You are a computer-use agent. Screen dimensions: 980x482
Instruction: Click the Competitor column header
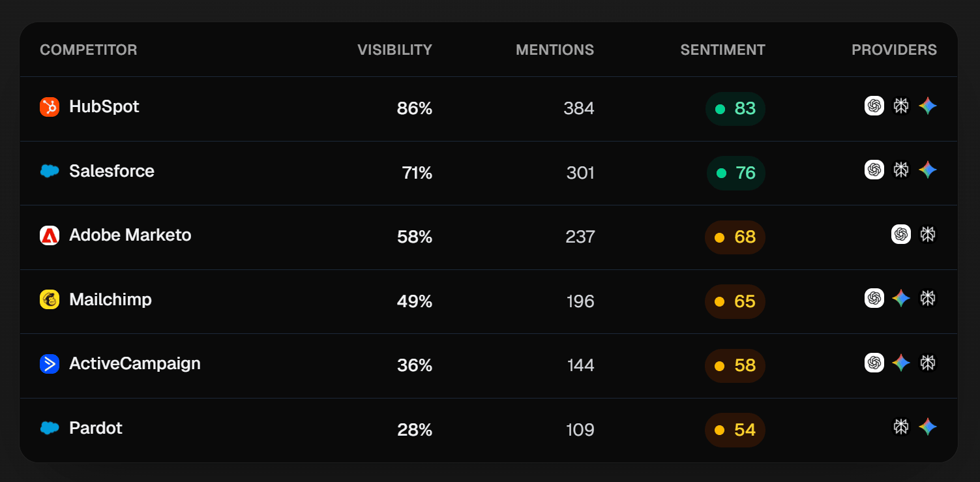pos(89,50)
